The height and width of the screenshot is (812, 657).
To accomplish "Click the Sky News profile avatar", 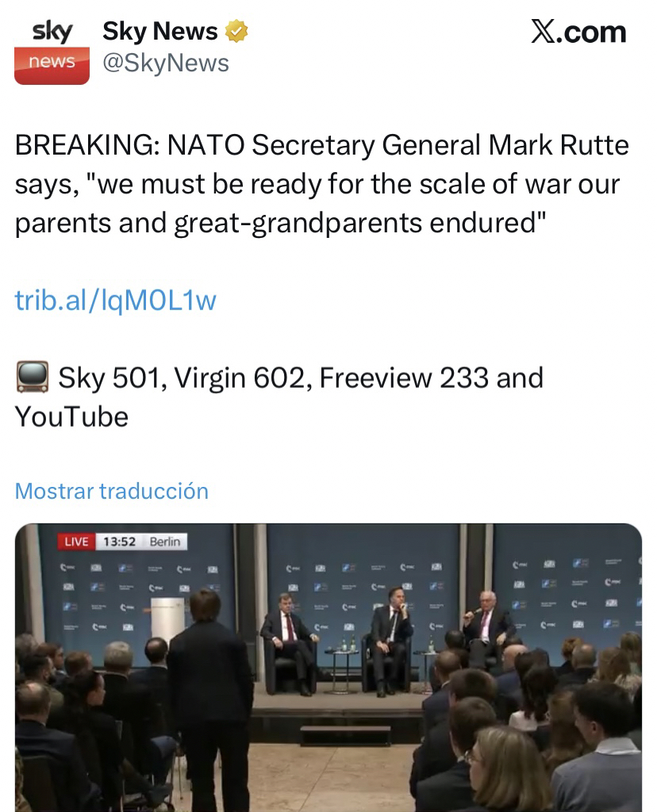I will tap(52, 50).
